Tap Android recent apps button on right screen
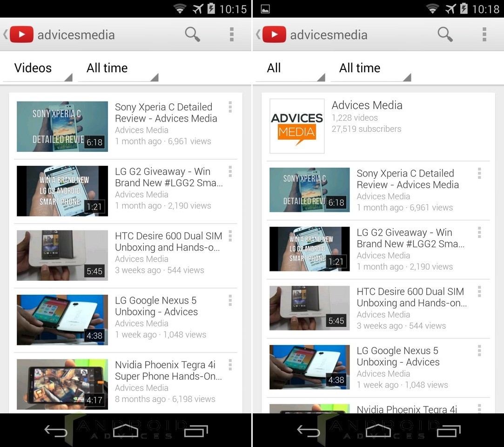The width and height of the screenshot is (504, 447). [449, 431]
